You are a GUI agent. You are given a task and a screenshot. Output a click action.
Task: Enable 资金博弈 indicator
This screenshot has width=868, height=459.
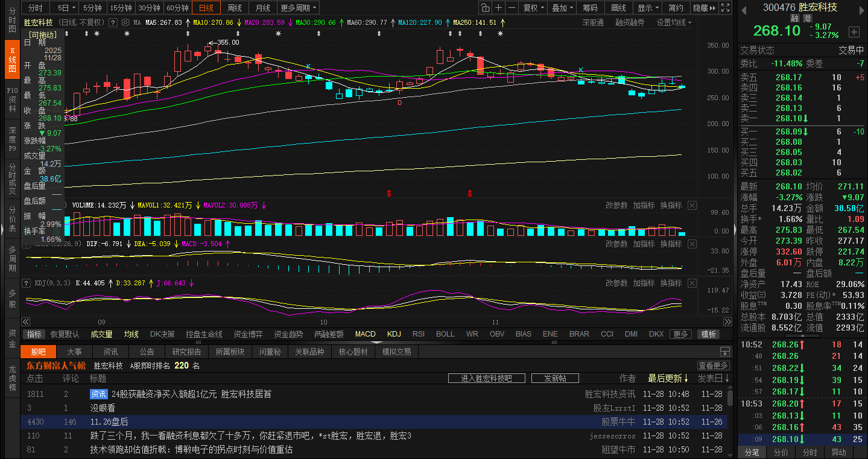point(249,334)
